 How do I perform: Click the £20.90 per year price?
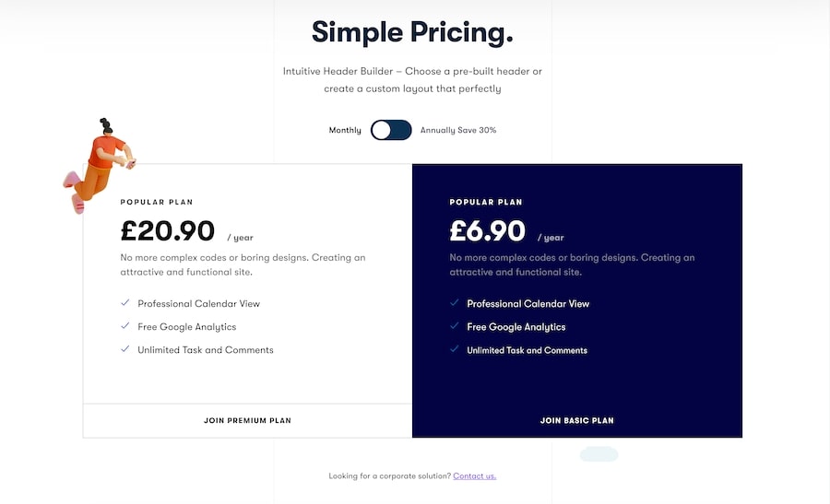168,231
